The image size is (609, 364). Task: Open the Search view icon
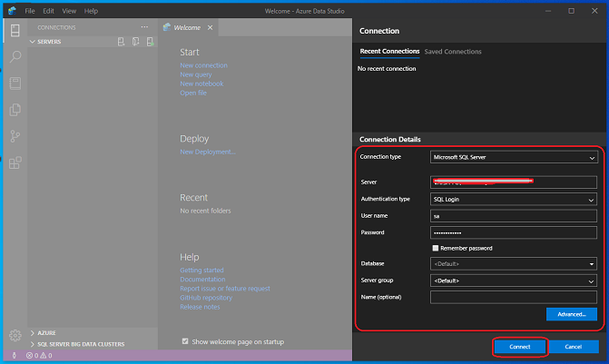15,56
